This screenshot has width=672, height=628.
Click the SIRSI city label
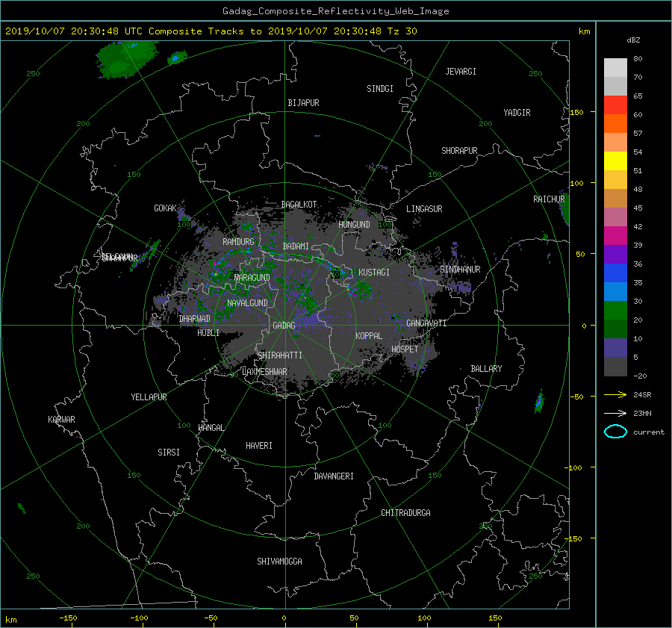169,453
